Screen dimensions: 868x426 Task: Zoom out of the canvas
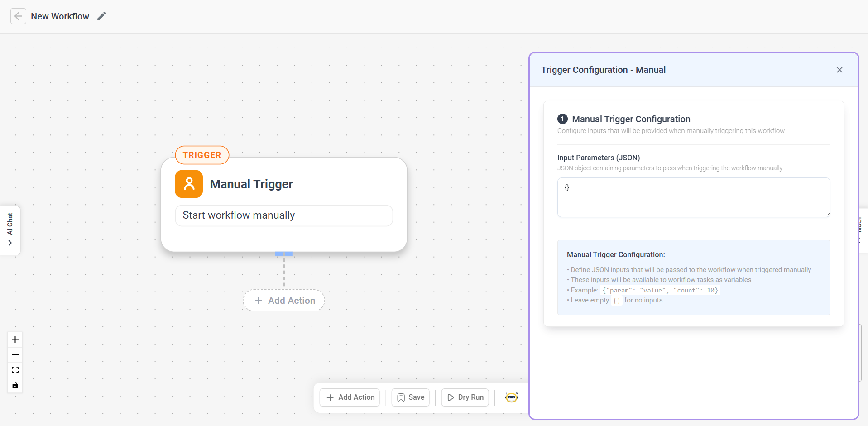(x=15, y=355)
